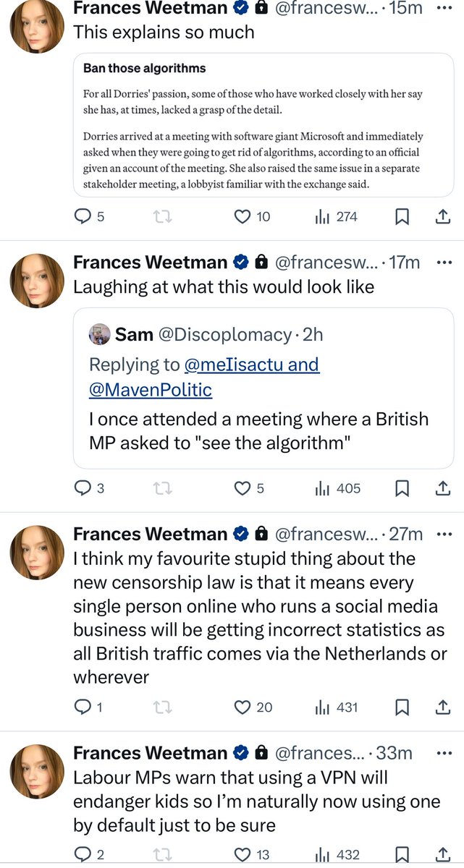Open Frances Weetman's profile name on 33m tweet

pos(150,753)
